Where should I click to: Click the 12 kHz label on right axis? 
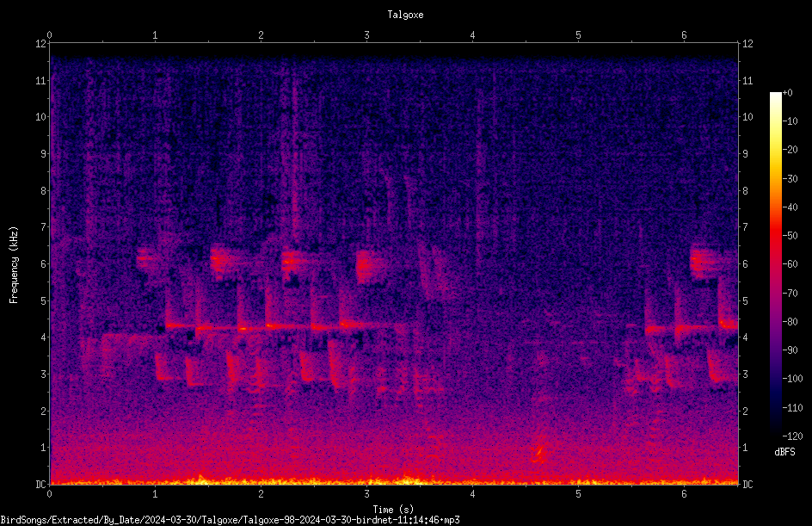tap(747, 44)
